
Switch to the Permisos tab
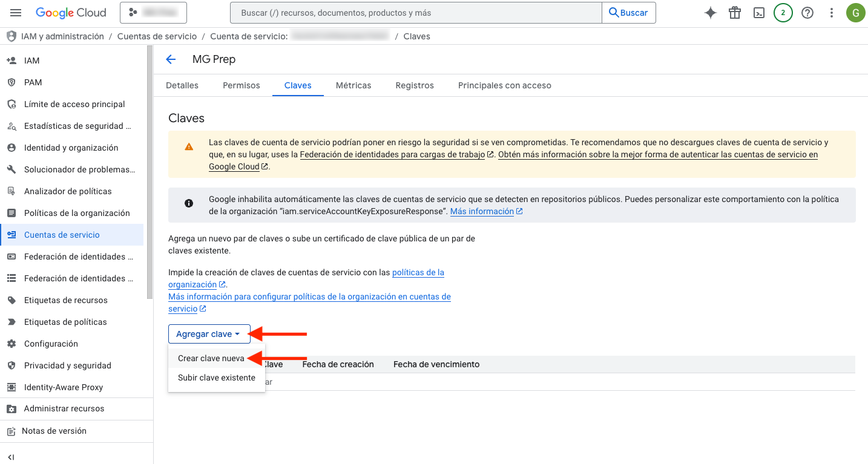[x=241, y=85]
